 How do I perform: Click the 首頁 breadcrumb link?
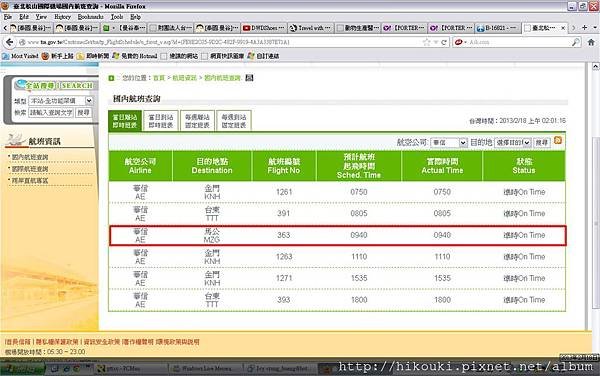(x=159, y=78)
